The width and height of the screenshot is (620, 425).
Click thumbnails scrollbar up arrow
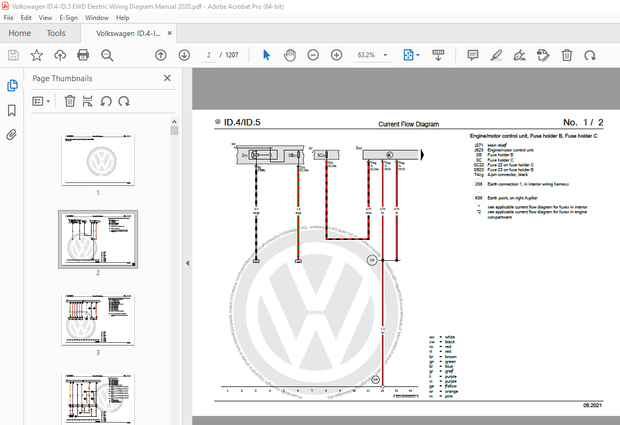coord(174,121)
